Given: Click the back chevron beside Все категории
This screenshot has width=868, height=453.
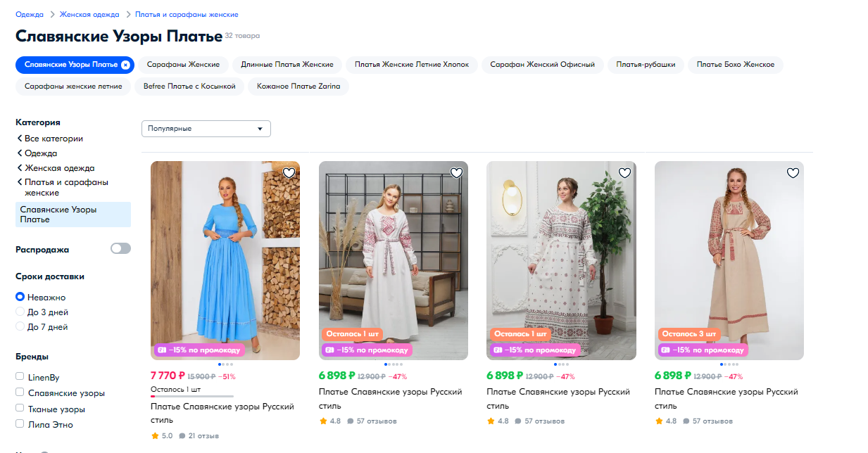Looking at the screenshot, I should [20, 139].
